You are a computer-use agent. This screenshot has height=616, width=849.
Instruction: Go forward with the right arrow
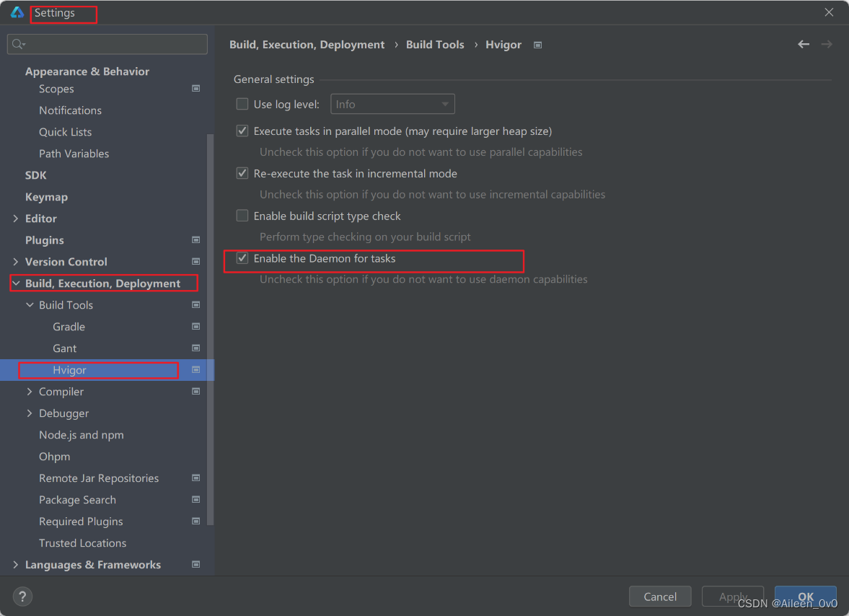(x=827, y=45)
